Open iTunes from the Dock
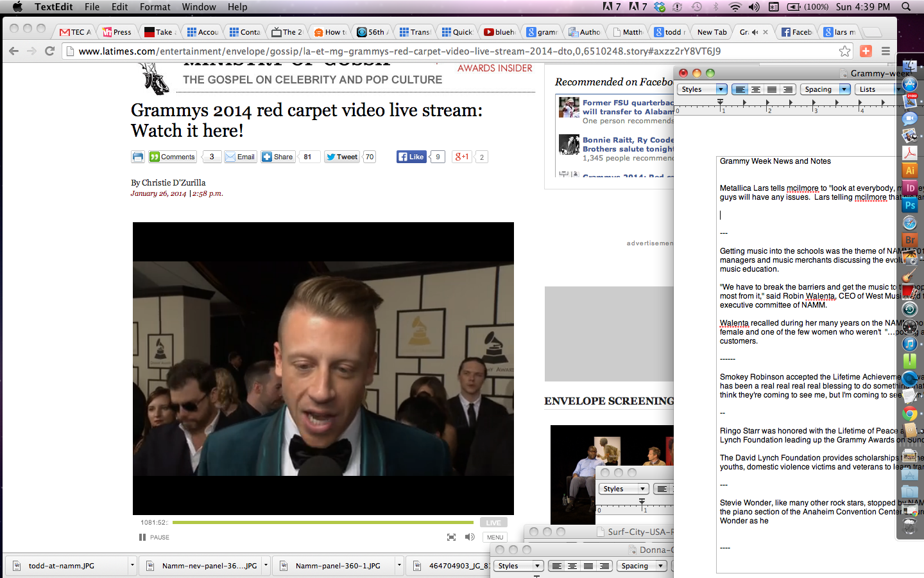 pos(910,344)
